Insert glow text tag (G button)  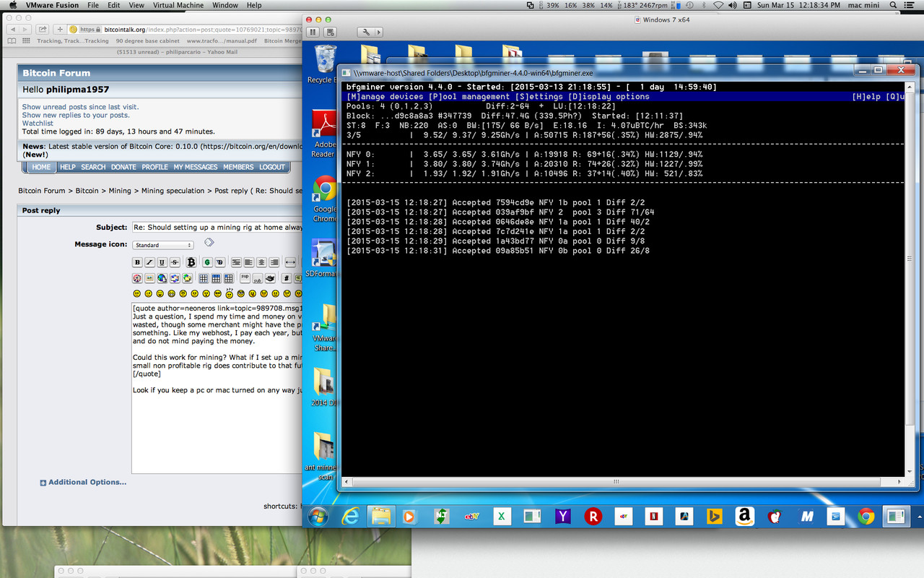(x=207, y=262)
